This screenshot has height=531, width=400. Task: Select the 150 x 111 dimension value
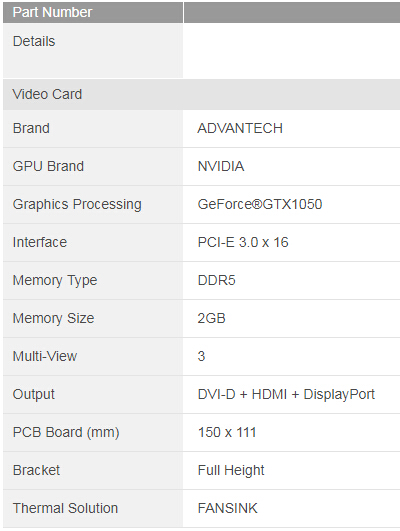coord(227,432)
